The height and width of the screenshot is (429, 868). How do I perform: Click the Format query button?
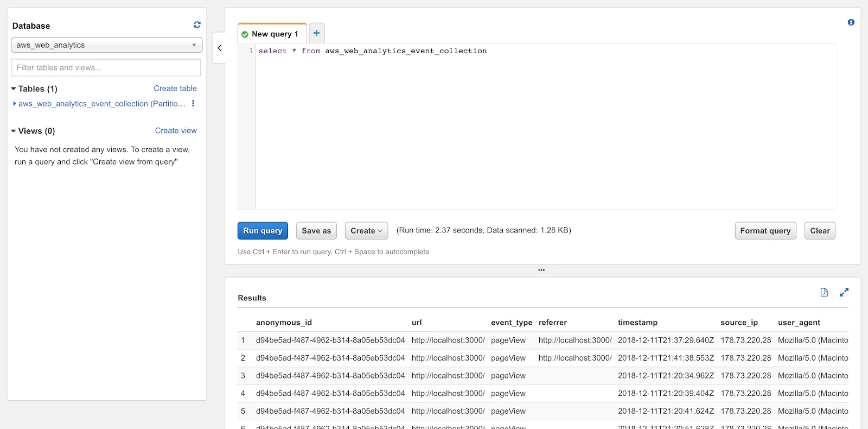(765, 231)
